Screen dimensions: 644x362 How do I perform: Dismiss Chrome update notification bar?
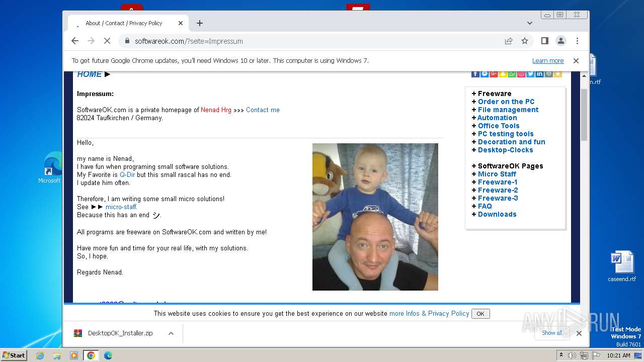(x=576, y=61)
